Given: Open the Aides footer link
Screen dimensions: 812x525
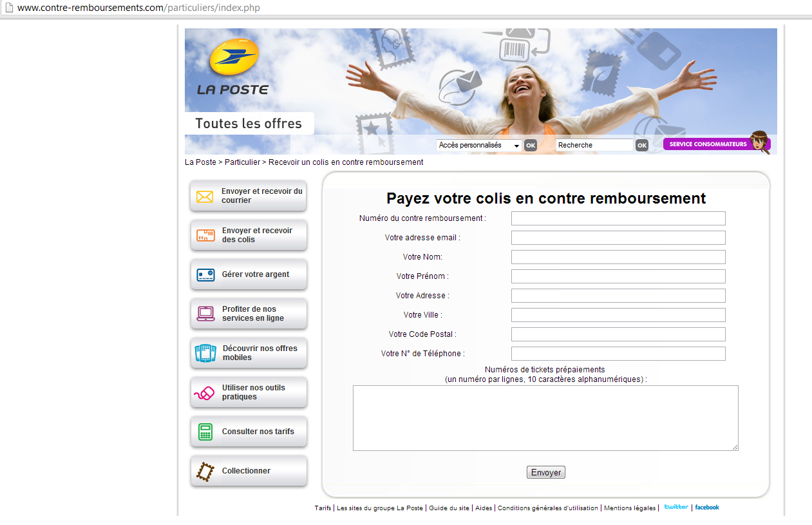Looking at the screenshot, I should tap(484, 508).
